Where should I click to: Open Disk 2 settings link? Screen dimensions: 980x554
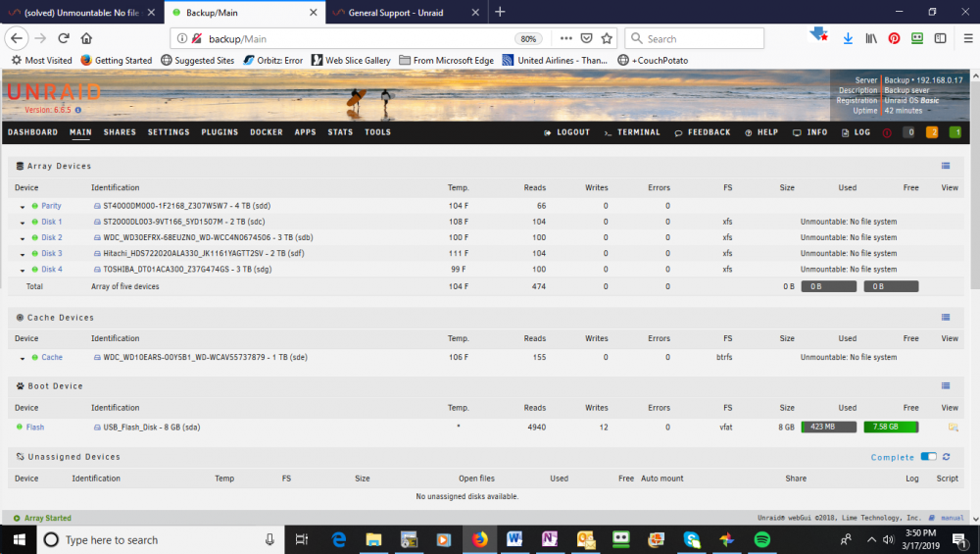click(52, 237)
